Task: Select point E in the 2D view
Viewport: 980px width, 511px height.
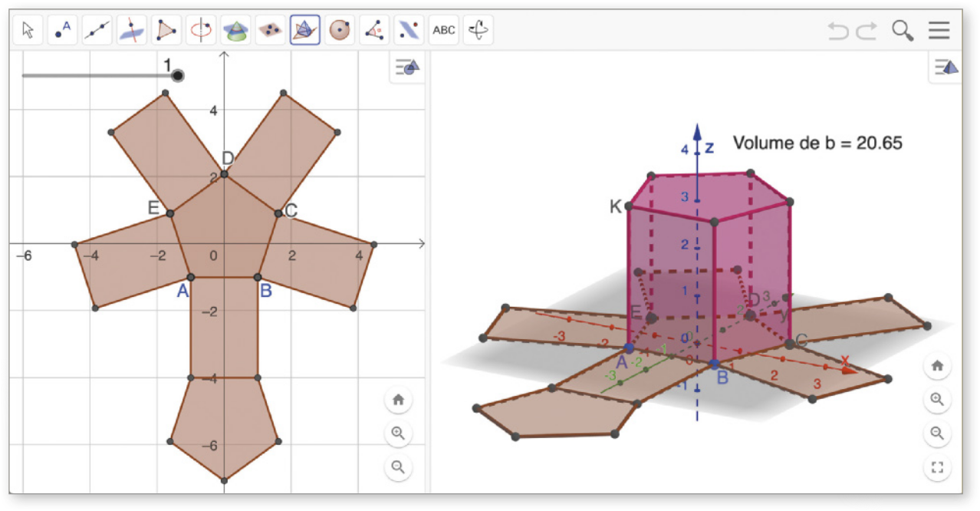Action: coord(170,213)
